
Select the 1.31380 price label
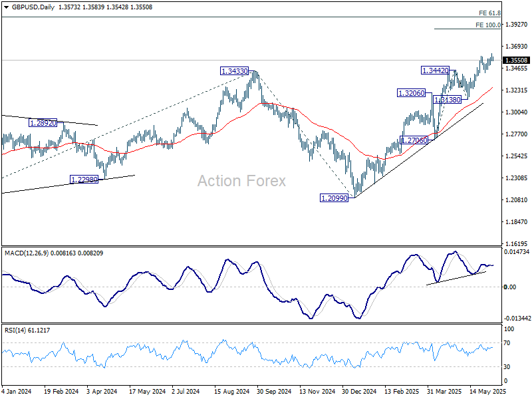(x=447, y=99)
